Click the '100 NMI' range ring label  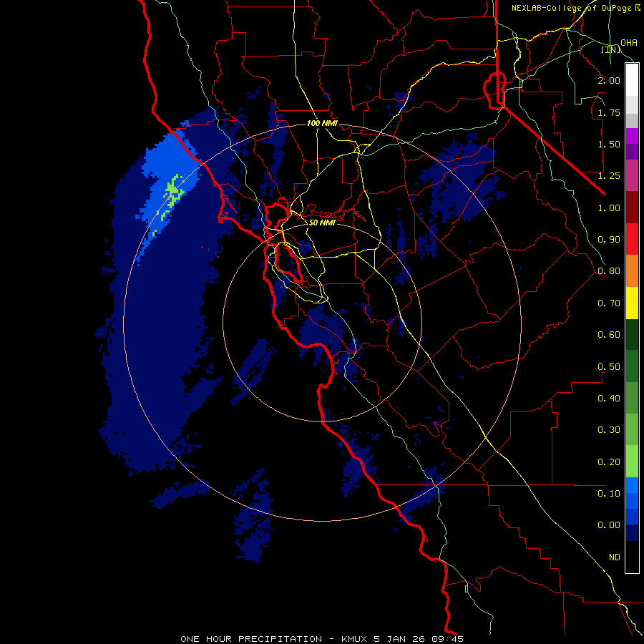point(323,123)
